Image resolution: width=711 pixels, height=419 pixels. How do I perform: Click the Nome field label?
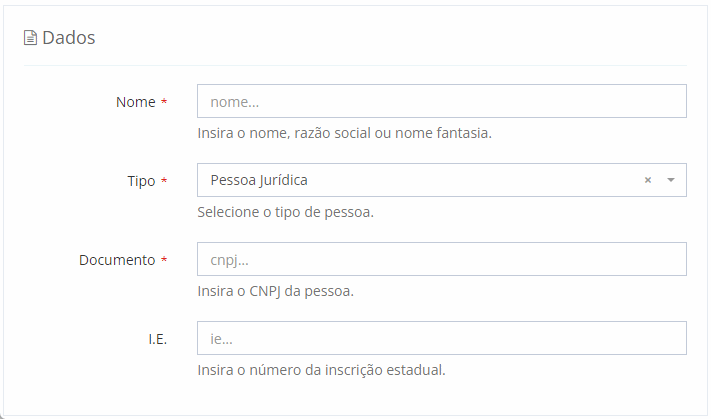pyautogui.click(x=136, y=102)
